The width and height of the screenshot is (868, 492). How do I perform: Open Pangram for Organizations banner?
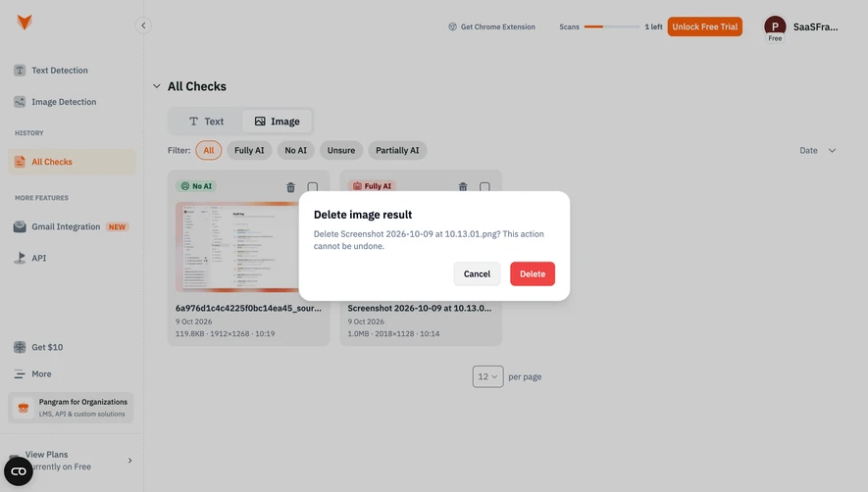[x=71, y=408]
